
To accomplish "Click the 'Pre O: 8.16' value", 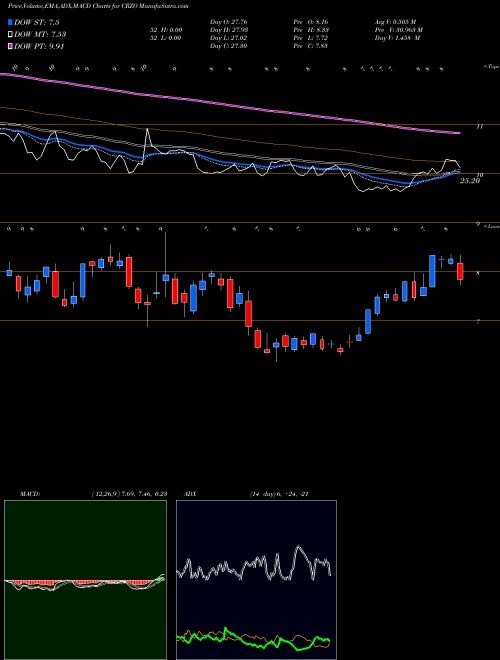I will (x=311, y=22).
